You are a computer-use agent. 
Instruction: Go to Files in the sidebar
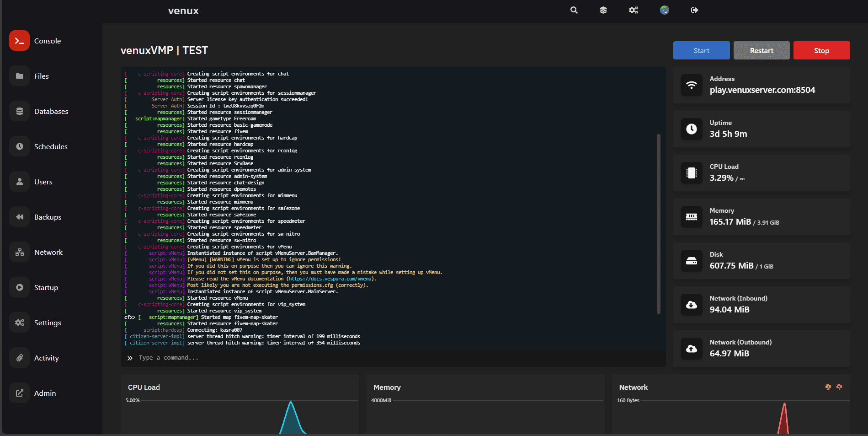pos(20,76)
